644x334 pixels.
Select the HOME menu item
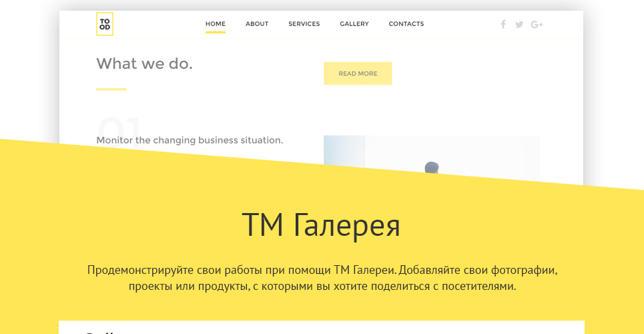(x=216, y=24)
